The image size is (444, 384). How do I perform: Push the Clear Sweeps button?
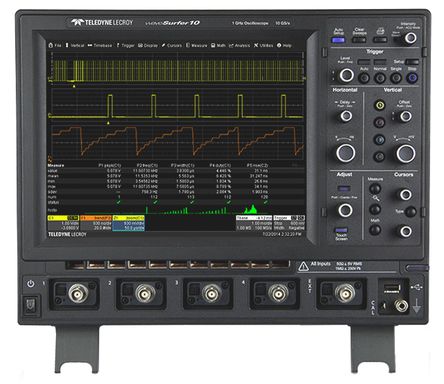(359, 40)
